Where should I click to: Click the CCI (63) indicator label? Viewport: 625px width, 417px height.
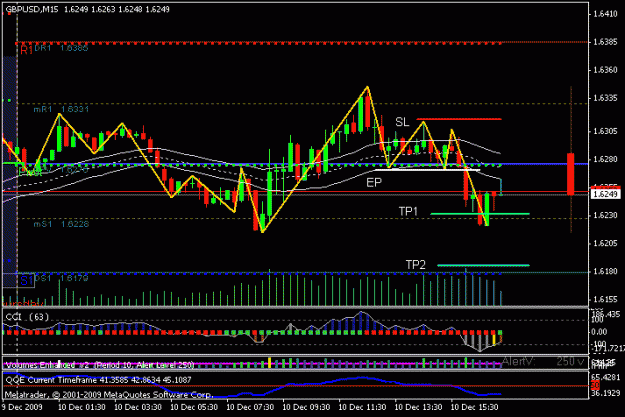(x=27, y=317)
